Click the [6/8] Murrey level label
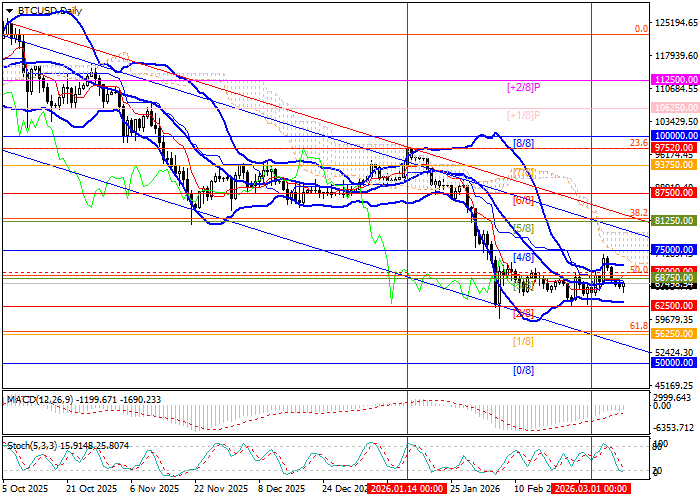Viewport: 700px width, 500px height. pos(523,200)
